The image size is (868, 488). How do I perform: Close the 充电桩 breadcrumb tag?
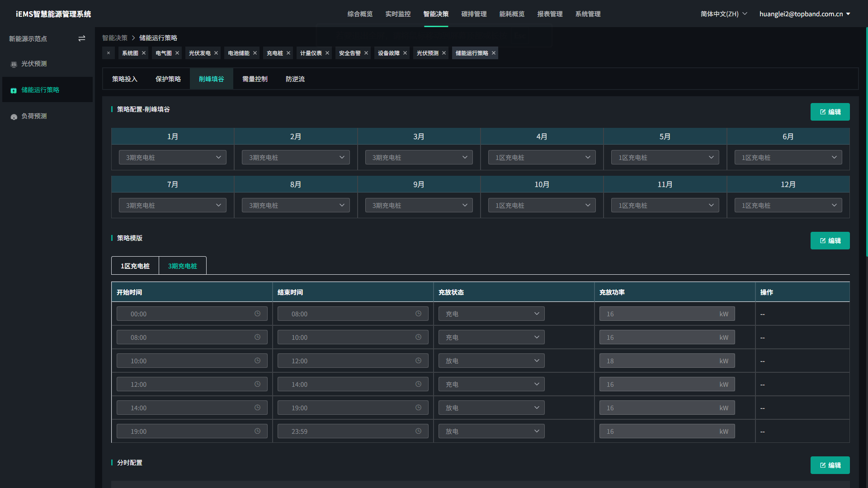pyautogui.click(x=288, y=53)
